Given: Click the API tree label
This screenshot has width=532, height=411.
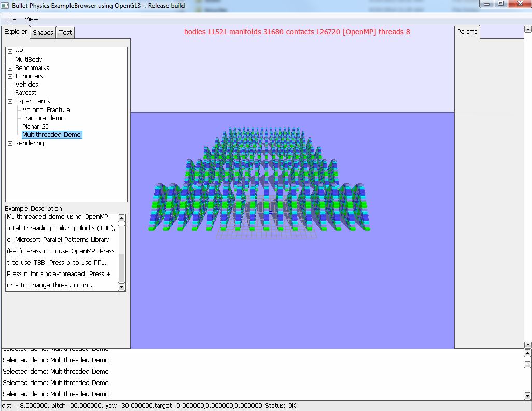Looking at the screenshot, I should click(x=20, y=51).
